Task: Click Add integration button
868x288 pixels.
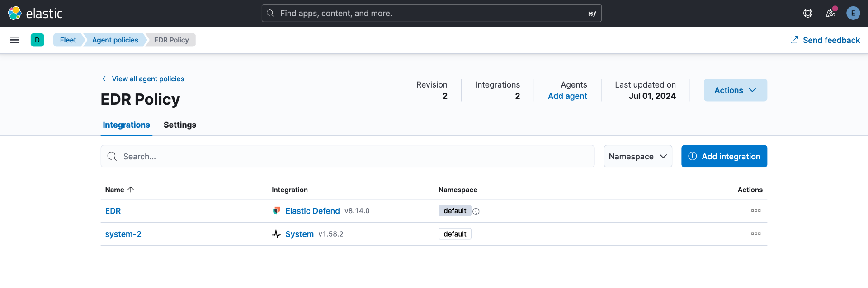Action: click(724, 156)
